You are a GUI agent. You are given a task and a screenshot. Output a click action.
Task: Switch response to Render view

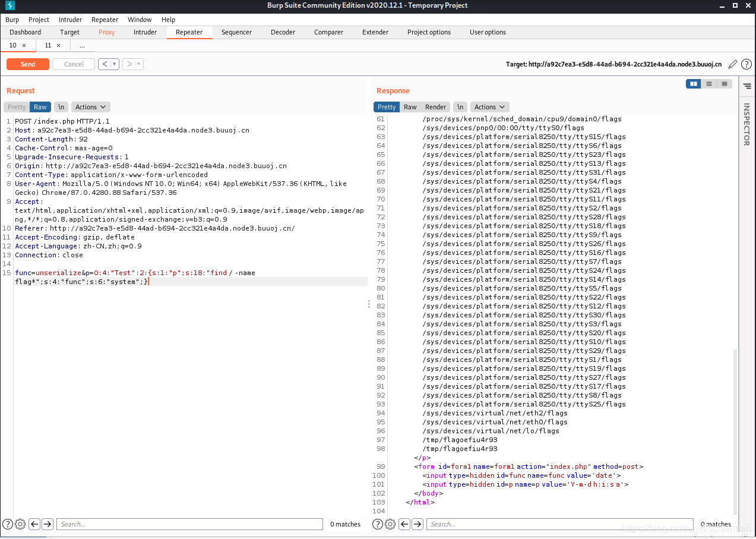pyautogui.click(x=435, y=107)
